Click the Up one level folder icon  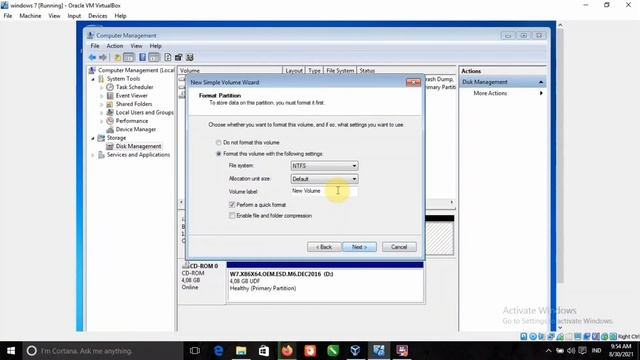[x=118, y=58]
